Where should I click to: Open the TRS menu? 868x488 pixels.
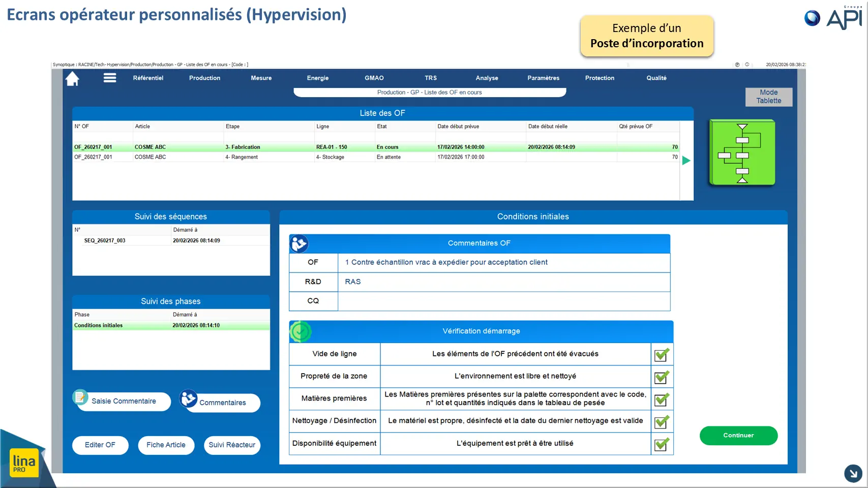point(431,78)
